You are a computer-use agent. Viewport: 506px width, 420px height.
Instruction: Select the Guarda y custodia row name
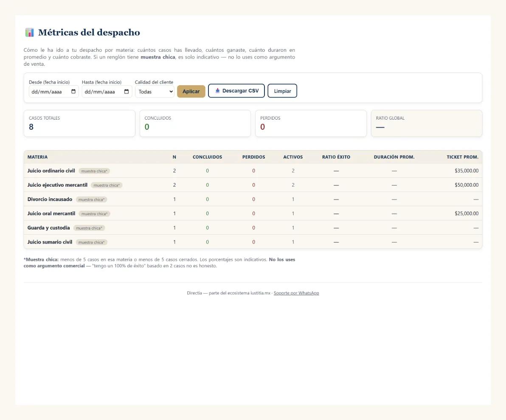point(48,228)
